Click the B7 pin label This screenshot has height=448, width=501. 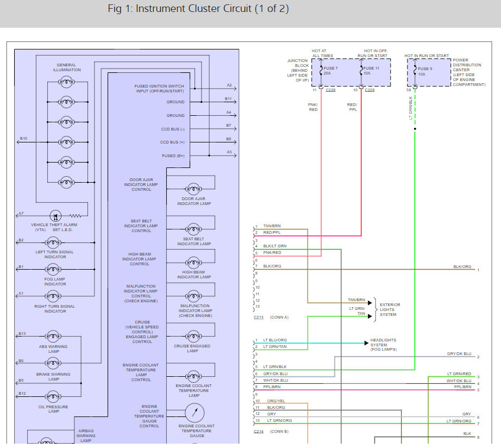(x=229, y=126)
